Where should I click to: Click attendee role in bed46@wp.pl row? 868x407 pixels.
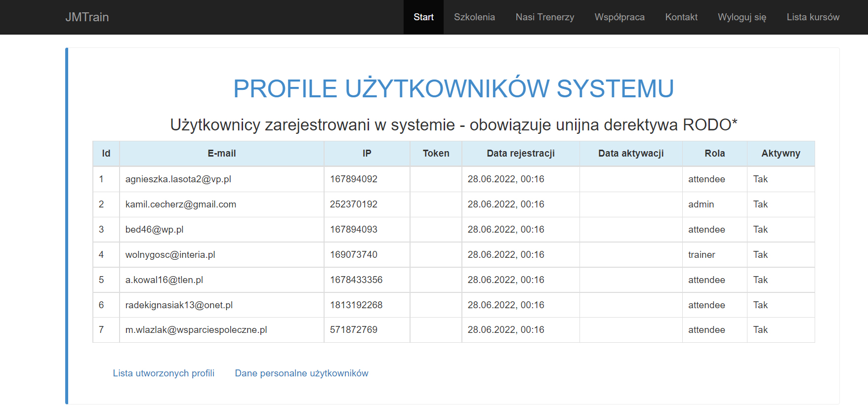(706, 230)
